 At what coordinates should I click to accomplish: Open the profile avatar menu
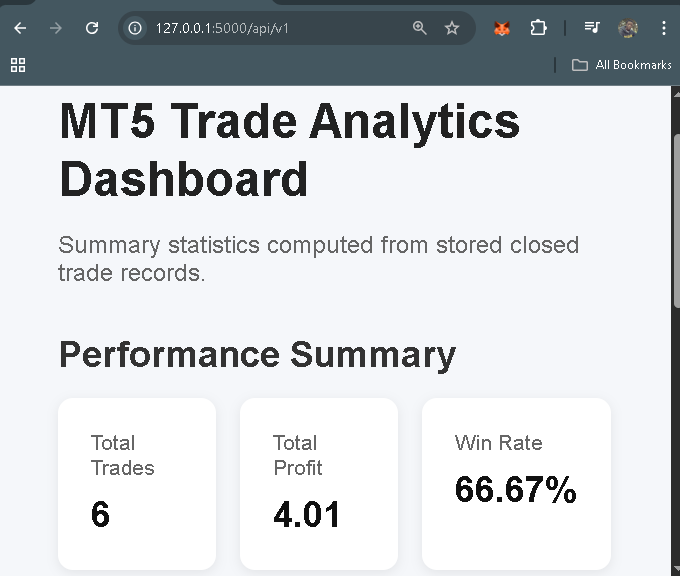(628, 29)
